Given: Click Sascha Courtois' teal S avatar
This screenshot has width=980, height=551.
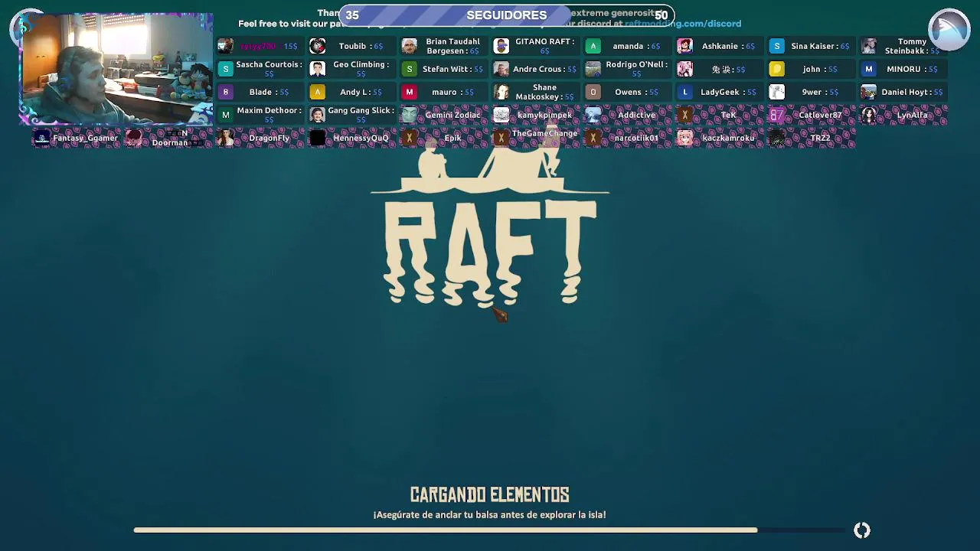Looking at the screenshot, I should coord(226,69).
